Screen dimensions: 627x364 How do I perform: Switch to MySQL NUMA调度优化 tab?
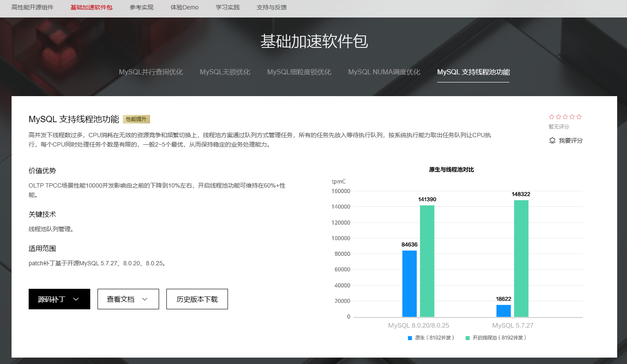pos(384,72)
